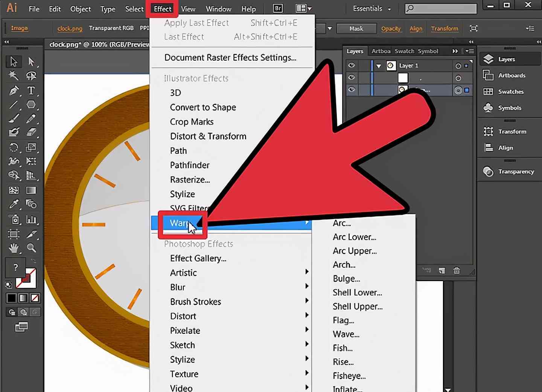Select the Selection tool black arrow
The width and height of the screenshot is (542, 392).
point(14,61)
